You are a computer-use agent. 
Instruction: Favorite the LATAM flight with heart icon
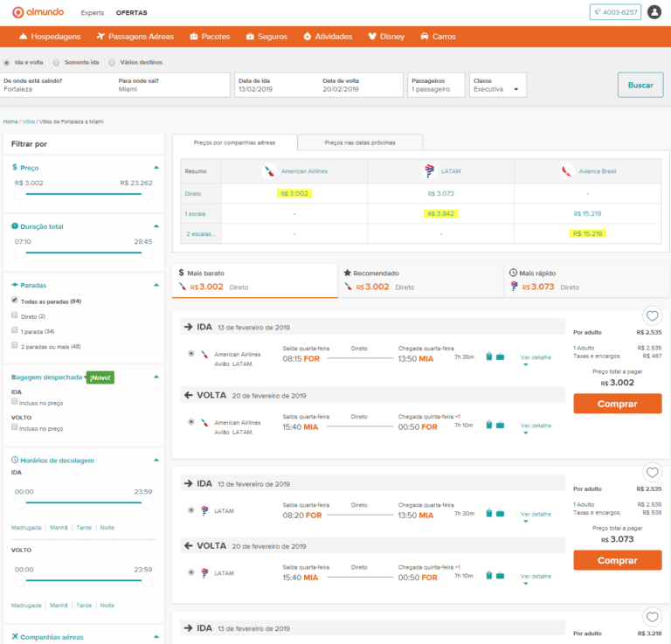[x=651, y=473]
